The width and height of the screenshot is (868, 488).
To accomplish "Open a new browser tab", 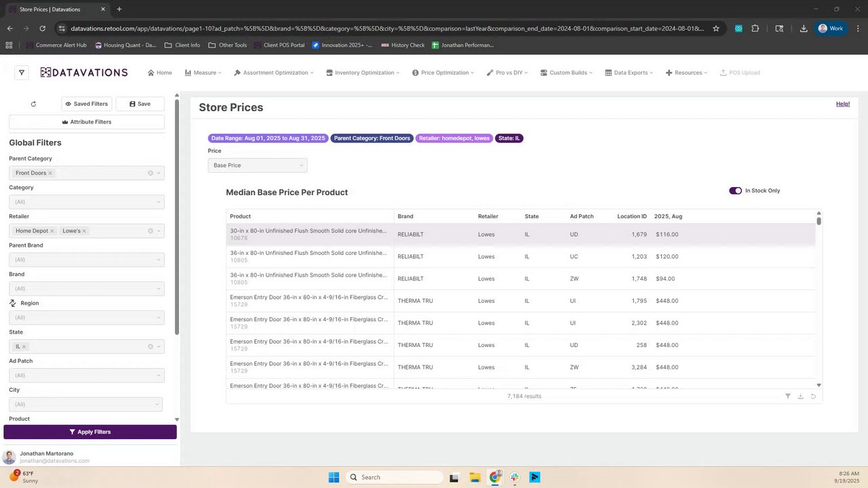I will [119, 9].
